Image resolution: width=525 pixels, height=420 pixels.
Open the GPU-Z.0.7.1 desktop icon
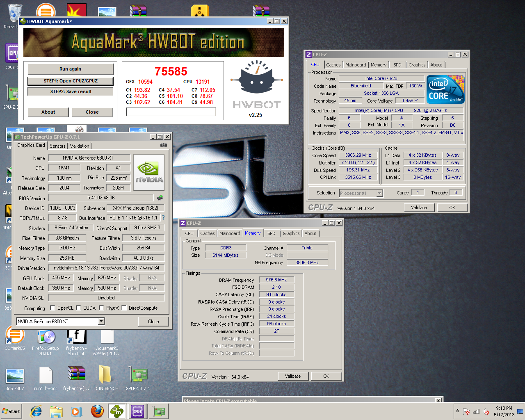click(x=138, y=378)
